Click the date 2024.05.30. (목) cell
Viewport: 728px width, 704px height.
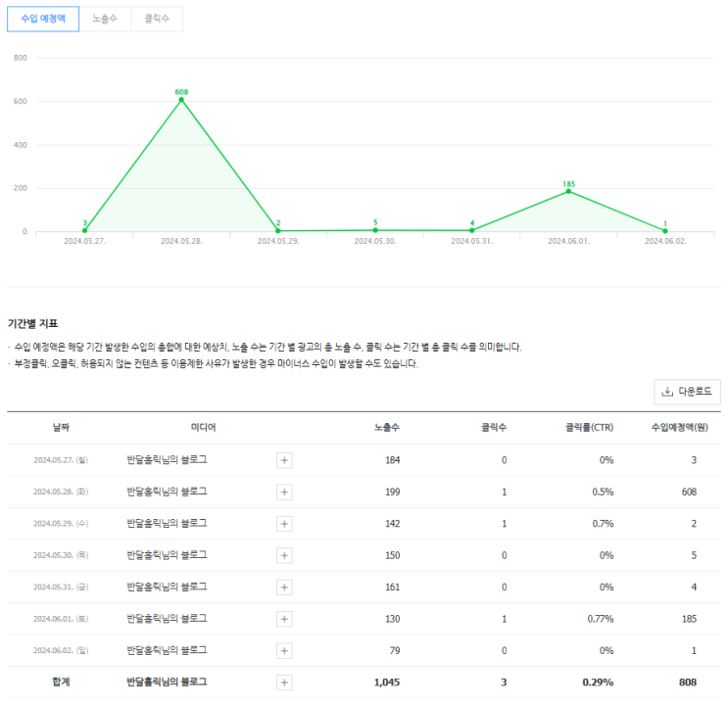[61, 555]
